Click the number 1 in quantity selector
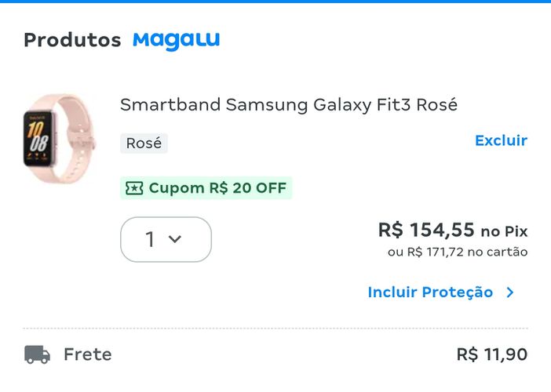This screenshot has width=551, height=392. 150,239
